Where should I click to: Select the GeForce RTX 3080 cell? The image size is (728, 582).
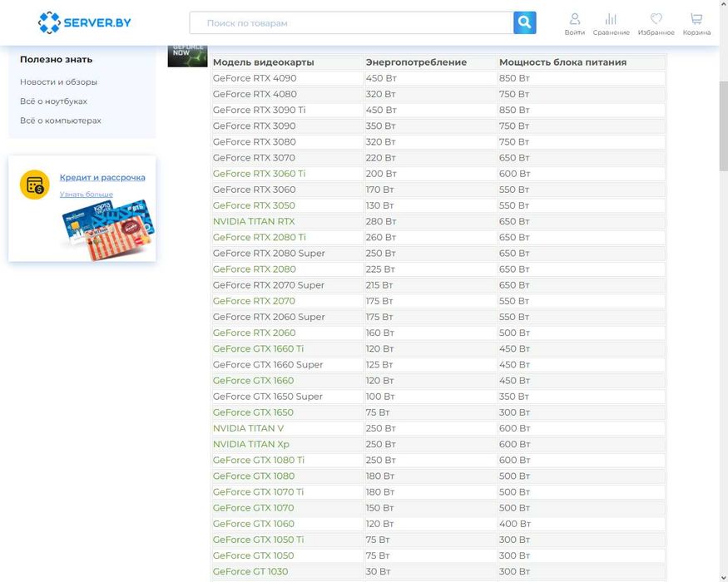pos(287,142)
